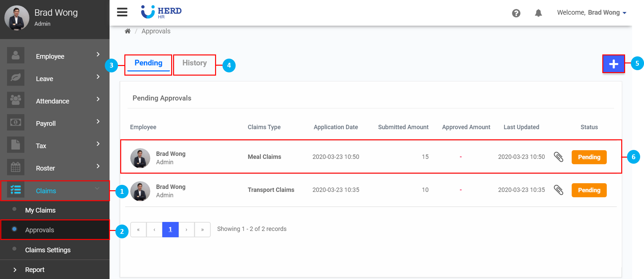Click the HERD HR logo
Screen dimensions: 644x279
pos(161,12)
